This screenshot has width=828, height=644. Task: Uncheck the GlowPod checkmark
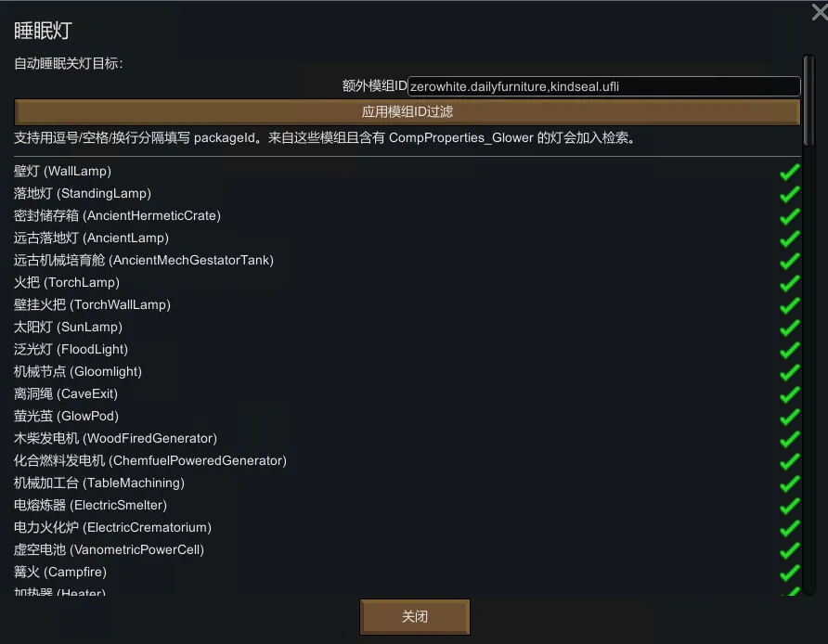click(x=790, y=417)
